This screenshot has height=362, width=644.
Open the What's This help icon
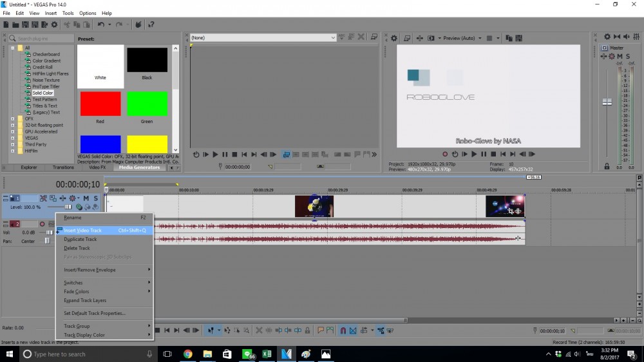[151, 24]
